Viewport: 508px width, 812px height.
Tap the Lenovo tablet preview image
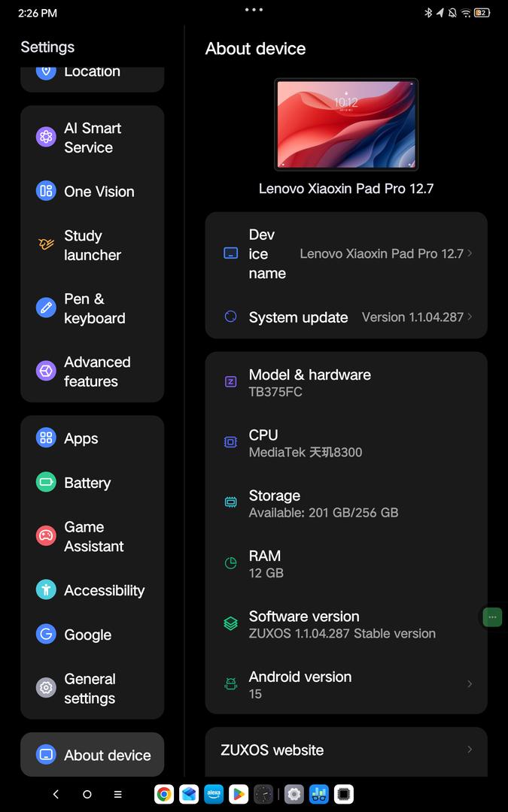[x=346, y=124]
